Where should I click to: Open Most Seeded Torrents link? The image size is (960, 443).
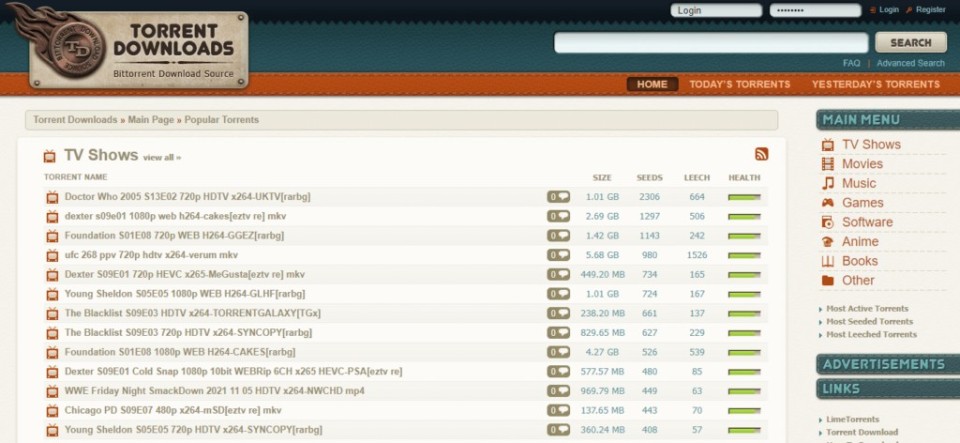coord(869,322)
